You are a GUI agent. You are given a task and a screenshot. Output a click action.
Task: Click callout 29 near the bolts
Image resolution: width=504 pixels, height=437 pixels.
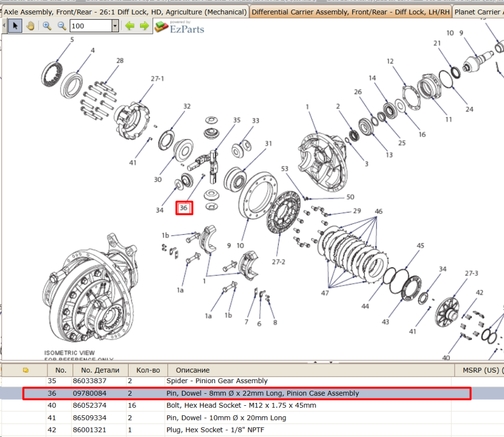coord(357,210)
